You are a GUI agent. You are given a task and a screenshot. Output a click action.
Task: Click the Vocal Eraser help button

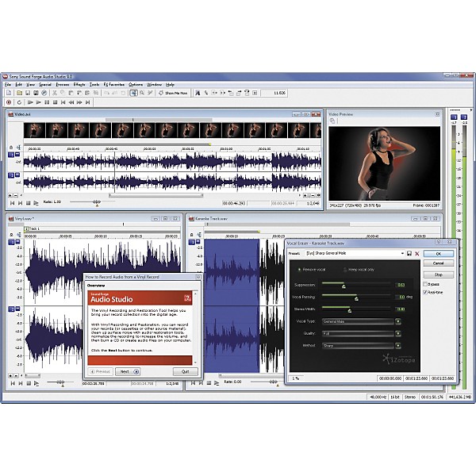click(x=439, y=242)
